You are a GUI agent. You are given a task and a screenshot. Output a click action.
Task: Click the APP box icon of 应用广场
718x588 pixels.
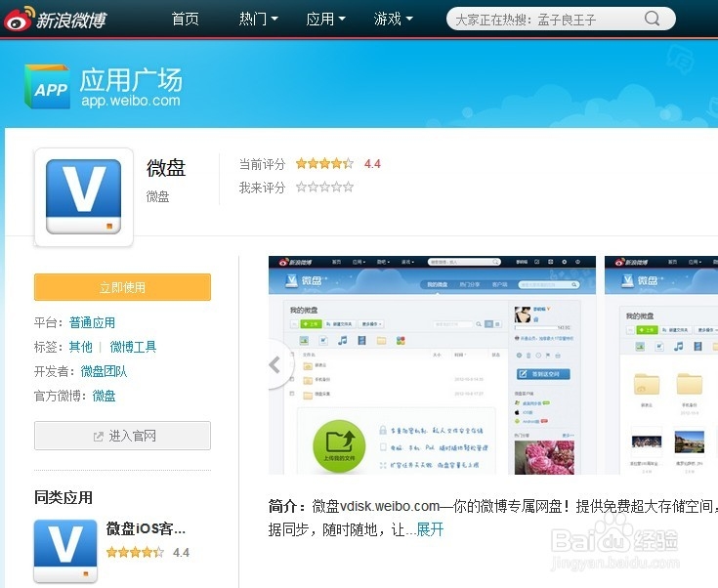coord(47,87)
